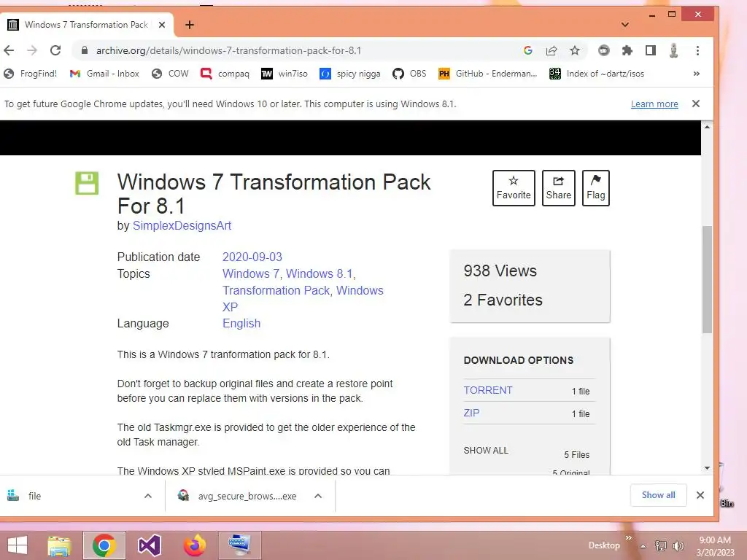Open the volume speaker tray icon
The width and height of the screenshot is (747, 560).
click(x=678, y=546)
